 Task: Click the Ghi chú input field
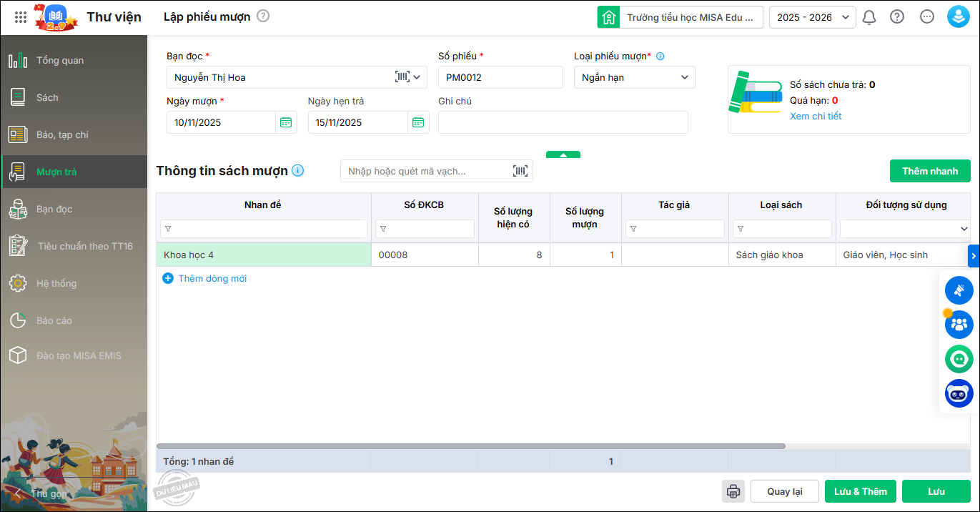[563, 122]
